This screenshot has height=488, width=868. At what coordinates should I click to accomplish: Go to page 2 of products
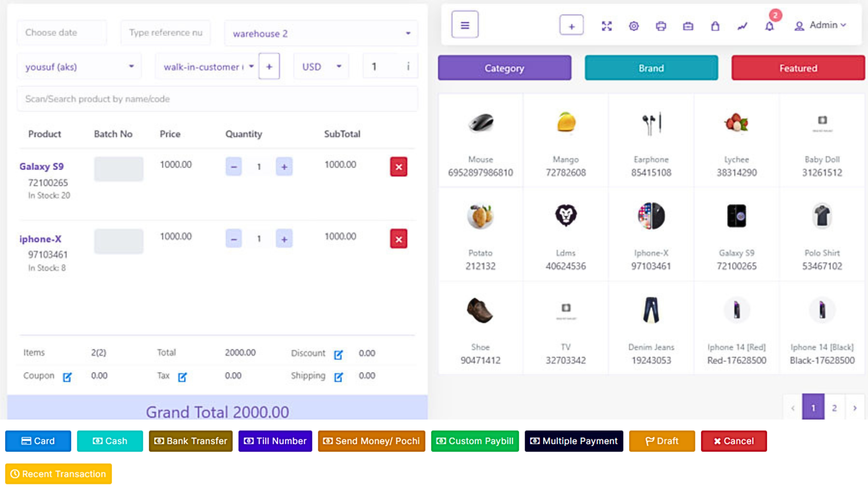(x=834, y=408)
